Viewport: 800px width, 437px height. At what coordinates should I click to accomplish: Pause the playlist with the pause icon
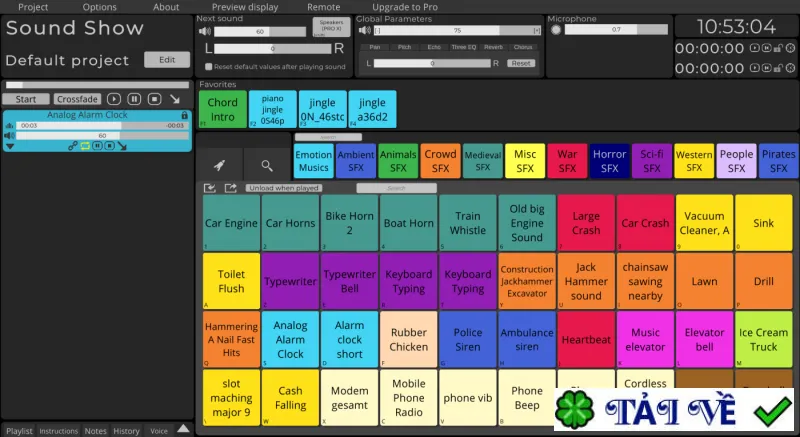(134, 99)
